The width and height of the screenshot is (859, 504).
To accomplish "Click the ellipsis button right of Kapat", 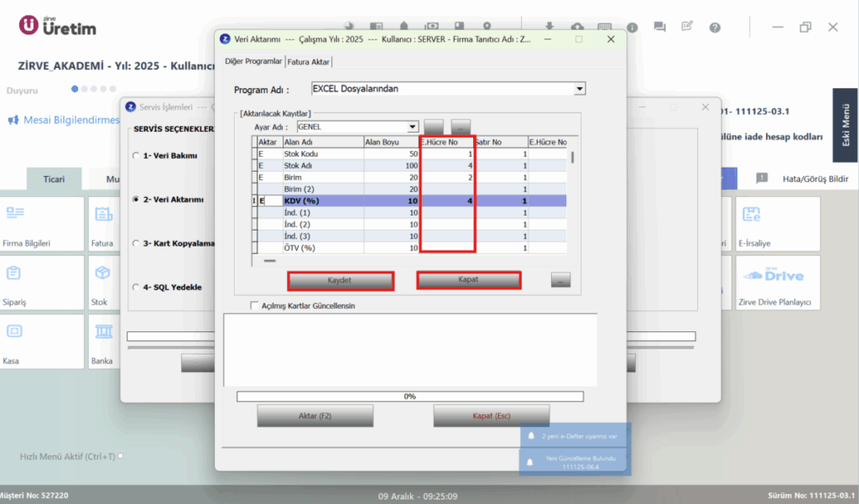I will click(560, 280).
